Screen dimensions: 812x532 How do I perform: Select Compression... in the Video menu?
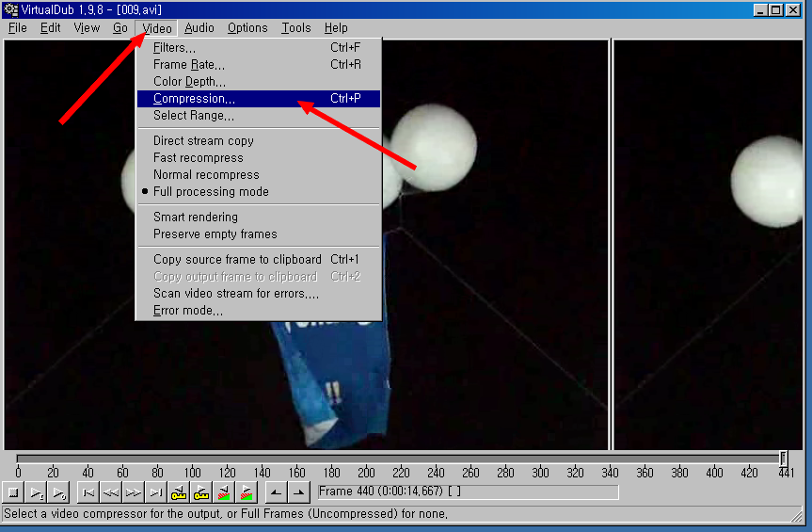pos(259,99)
